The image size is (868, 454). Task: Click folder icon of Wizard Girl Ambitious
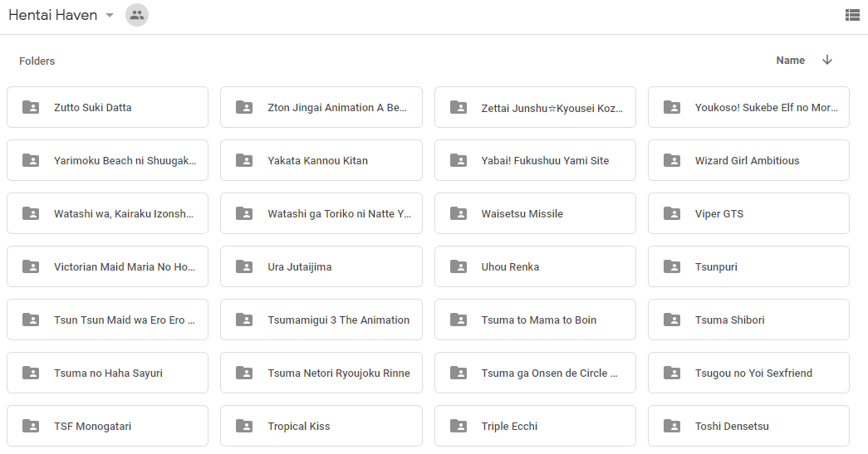pyautogui.click(x=671, y=160)
